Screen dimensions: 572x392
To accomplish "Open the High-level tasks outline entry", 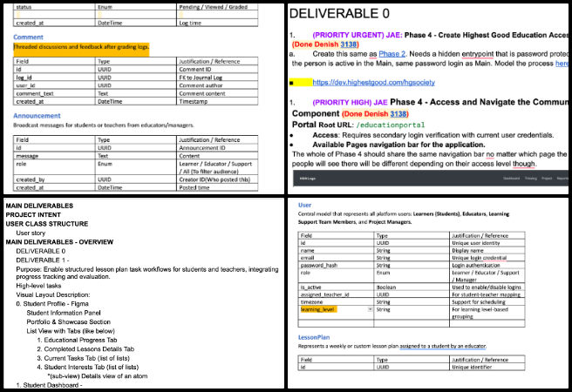I will click(x=38, y=286).
